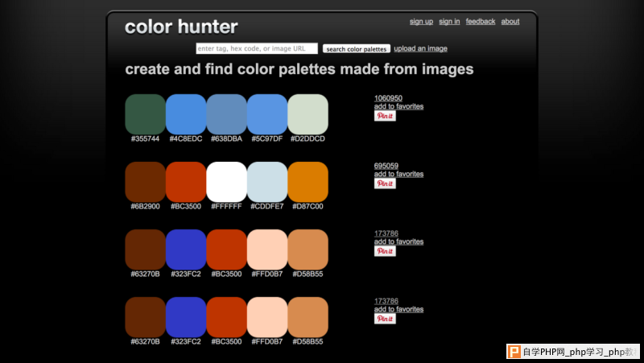Open the sign up link

pos(421,22)
